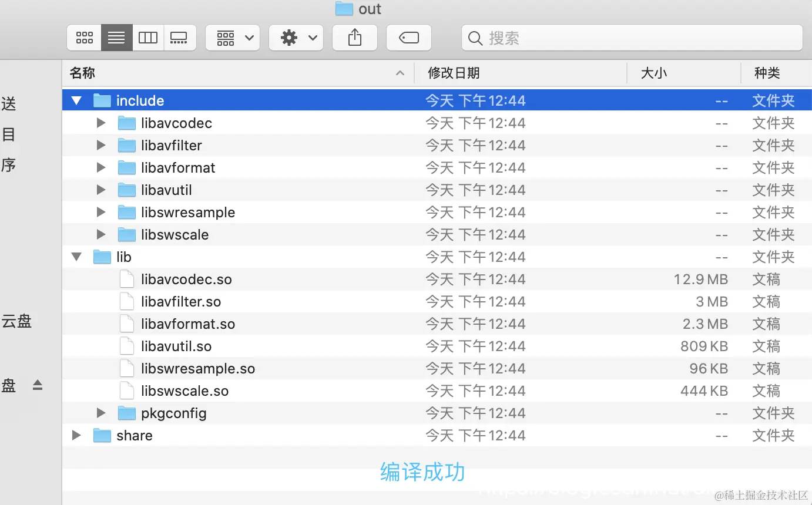The height and width of the screenshot is (505, 812).
Task: Expand the libavutil folder
Action: (101, 190)
